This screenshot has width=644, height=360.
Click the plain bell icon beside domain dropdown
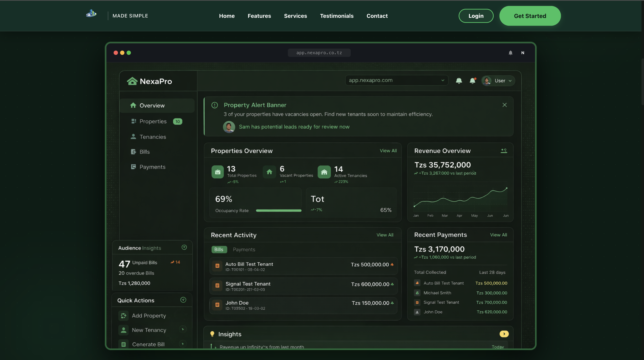tap(459, 81)
